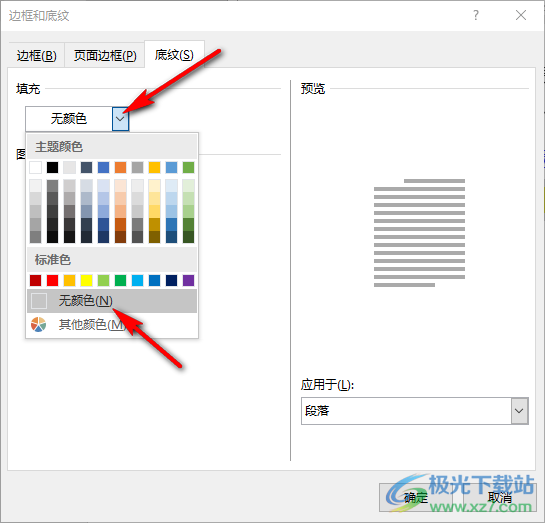Open the dialog help question mark
Screen dimensions: 545x523
(476, 15)
